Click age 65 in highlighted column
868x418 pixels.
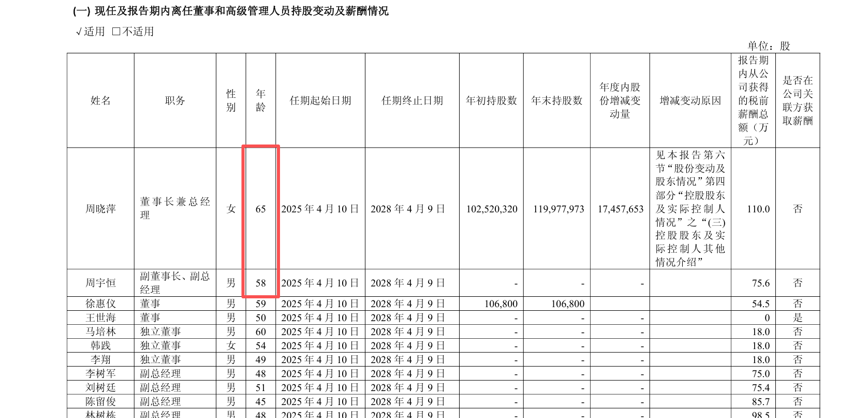pyautogui.click(x=261, y=209)
